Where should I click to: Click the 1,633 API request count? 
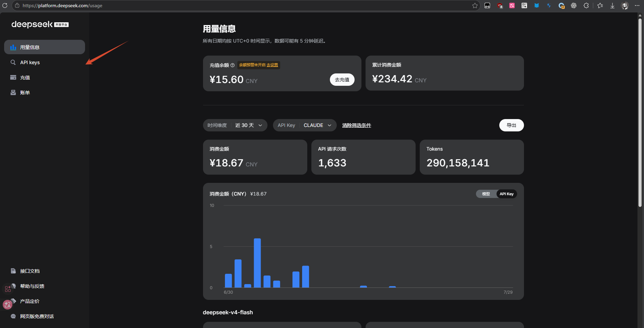coord(332,163)
